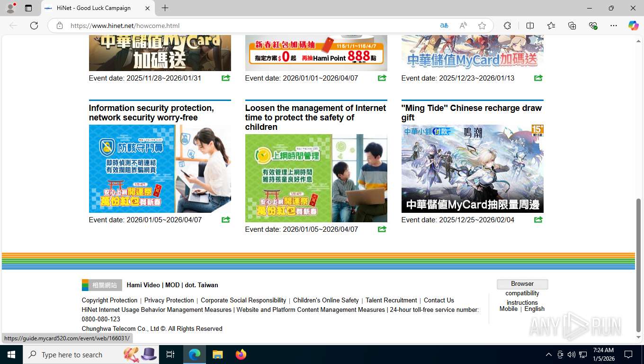Open the blue information security banner image
This screenshot has width=644, height=364.
click(x=160, y=169)
